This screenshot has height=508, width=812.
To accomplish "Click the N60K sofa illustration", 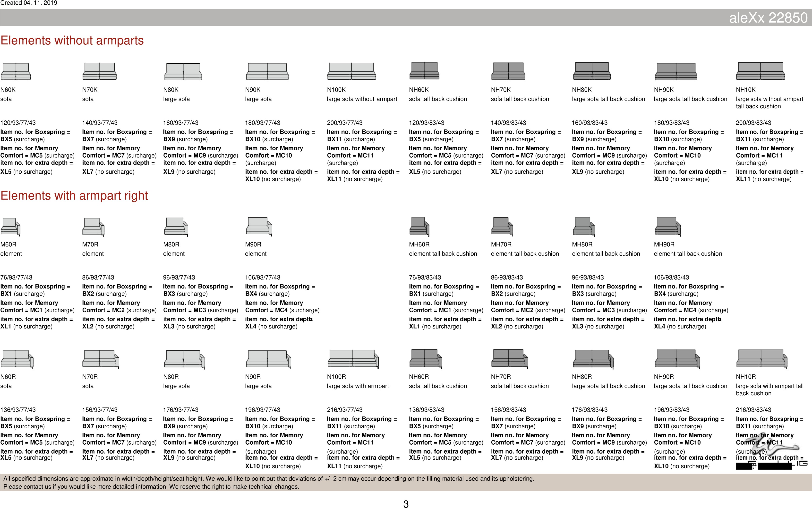I will [x=16, y=71].
